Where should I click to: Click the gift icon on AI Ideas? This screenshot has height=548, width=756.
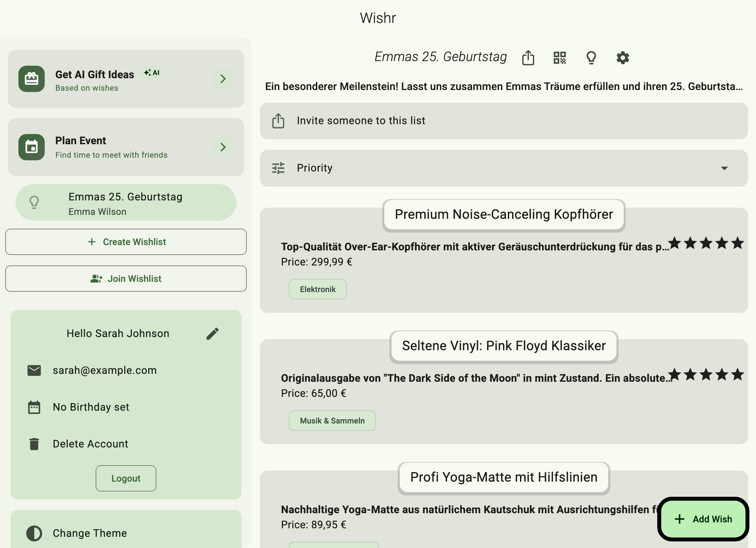(x=32, y=79)
